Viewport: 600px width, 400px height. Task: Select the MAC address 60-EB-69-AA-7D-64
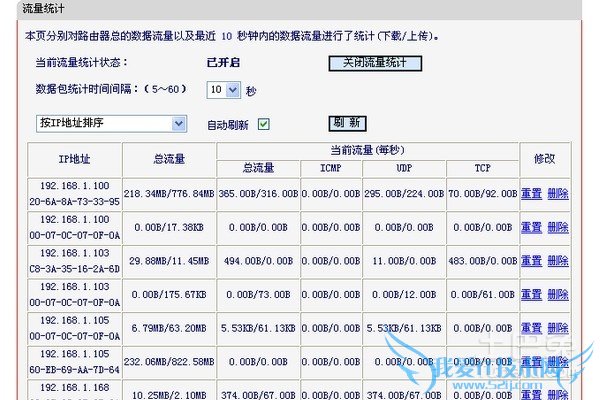[x=75, y=370]
